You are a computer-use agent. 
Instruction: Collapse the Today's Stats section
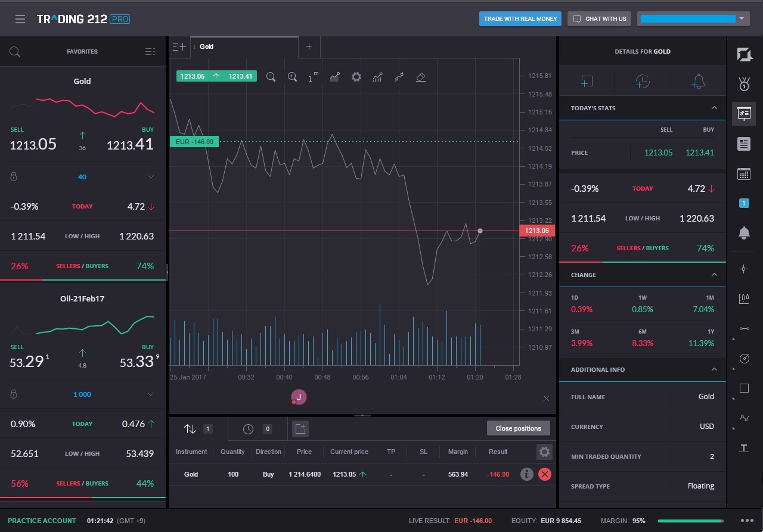click(714, 108)
